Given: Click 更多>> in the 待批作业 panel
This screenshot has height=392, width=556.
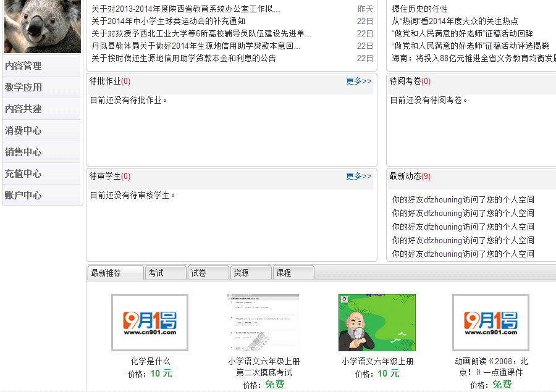Looking at the screenshot, I should [358, 81].
